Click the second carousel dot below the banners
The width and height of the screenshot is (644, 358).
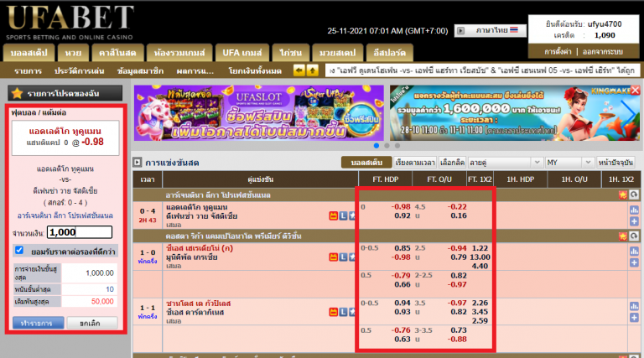coord(387,145)
